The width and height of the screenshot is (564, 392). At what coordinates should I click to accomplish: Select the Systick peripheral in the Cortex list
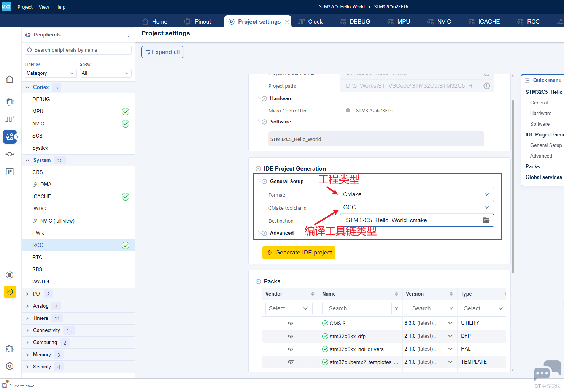pyautogui.click(x=78, y=148)
